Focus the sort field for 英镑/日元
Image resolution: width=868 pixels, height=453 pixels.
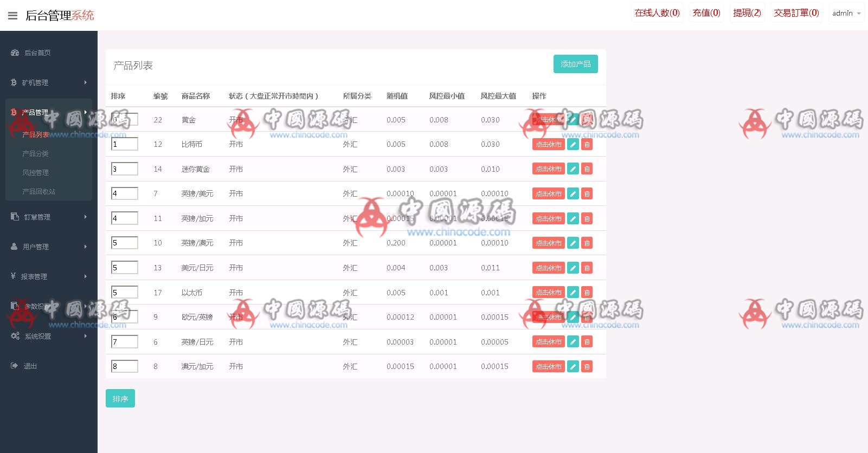click(125, 341)
